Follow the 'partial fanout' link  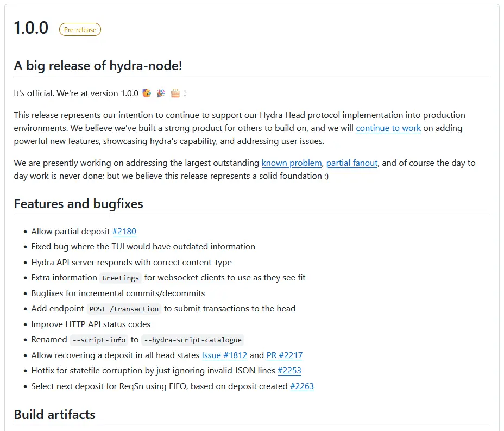352,163
